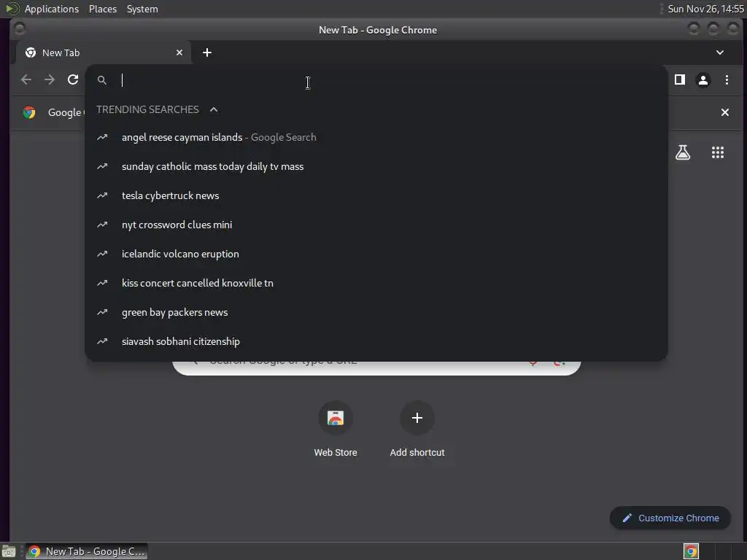Image resolution: width=747 pixels, height=560 pixels.
Task: Click the Chrome logo in the infobar
Action: point(29,112)
